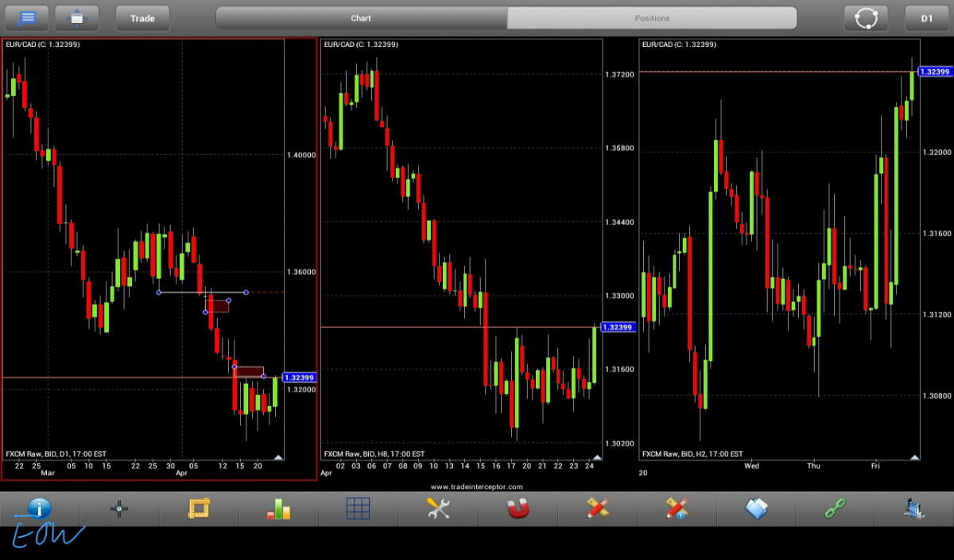Click the 'FXCM Raw, BID, D1, 17:00 EST' label

(56, 454)
